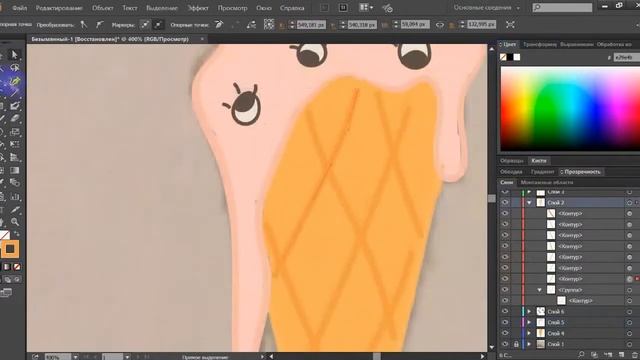Toggle visibility of the Группа item
640x360 pixels.
click(x=505, y=290)
